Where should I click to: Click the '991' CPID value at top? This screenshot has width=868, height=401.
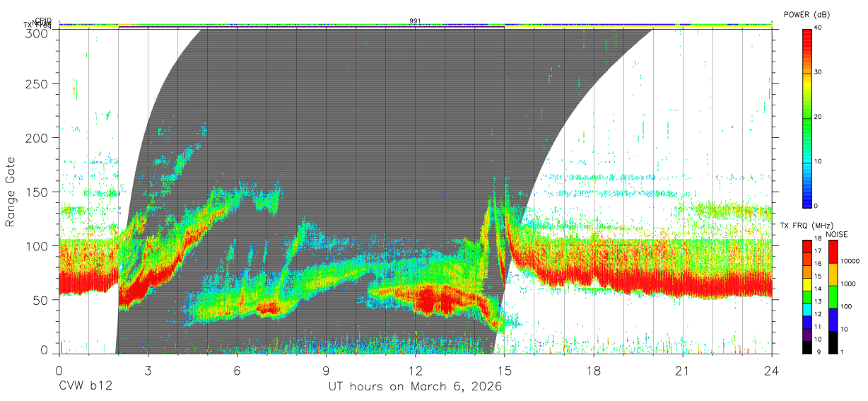416,21
